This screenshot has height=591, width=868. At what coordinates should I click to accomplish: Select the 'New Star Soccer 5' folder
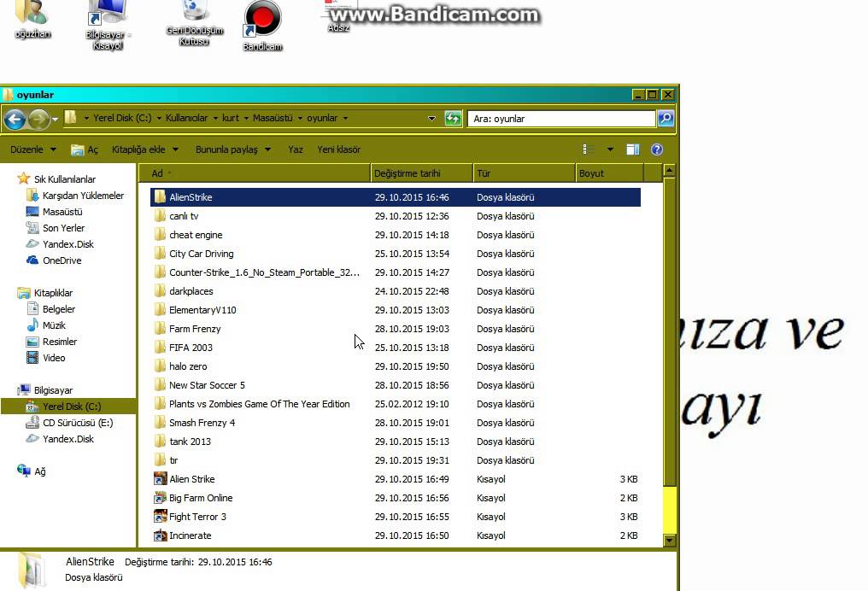tap(396, 385)
